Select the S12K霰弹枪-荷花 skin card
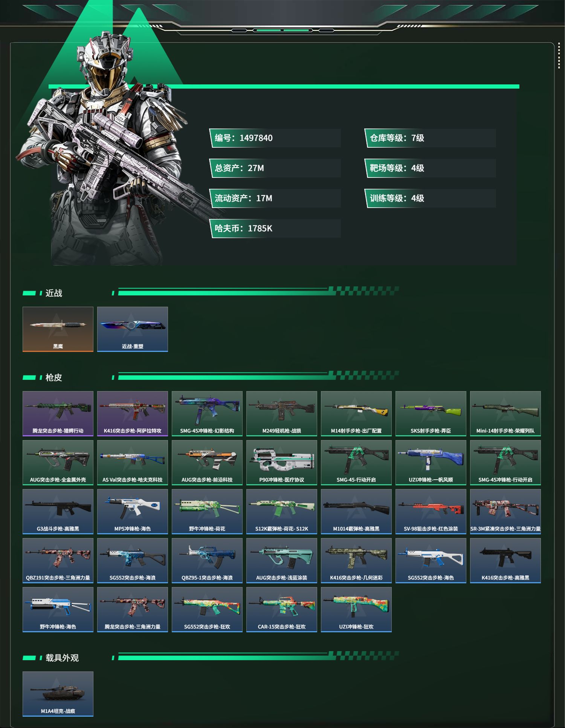Viewport: 565px width, 728px height. (282, 512)
